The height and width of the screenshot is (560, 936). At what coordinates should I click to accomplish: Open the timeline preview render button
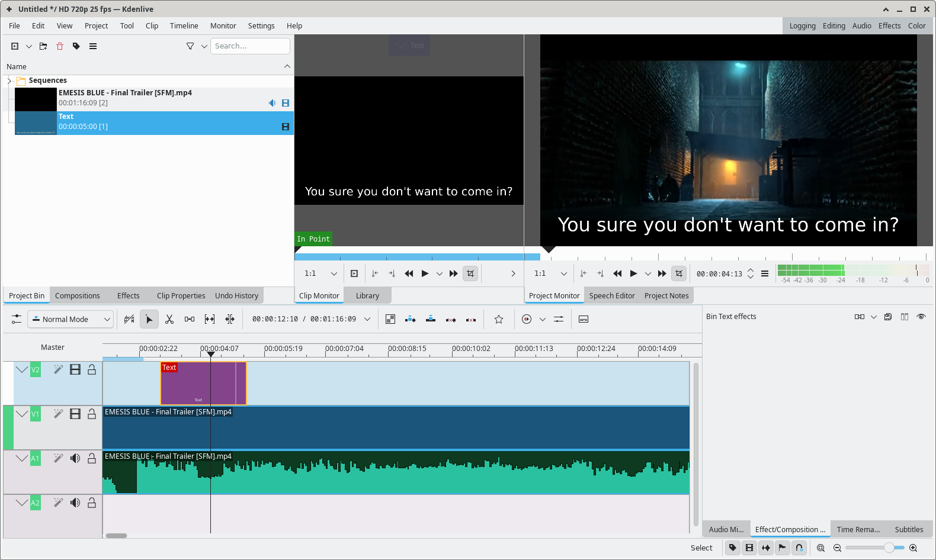(x=527, y=319)
